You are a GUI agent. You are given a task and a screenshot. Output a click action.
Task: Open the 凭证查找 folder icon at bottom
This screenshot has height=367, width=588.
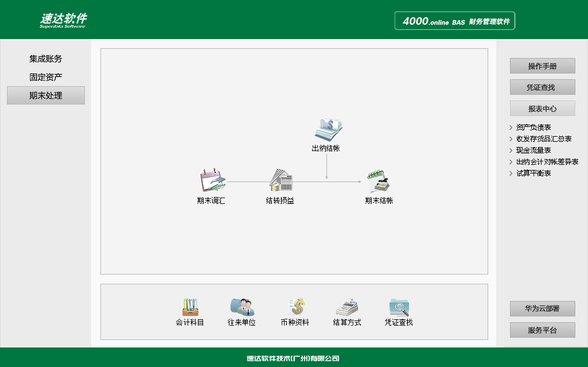398,306
